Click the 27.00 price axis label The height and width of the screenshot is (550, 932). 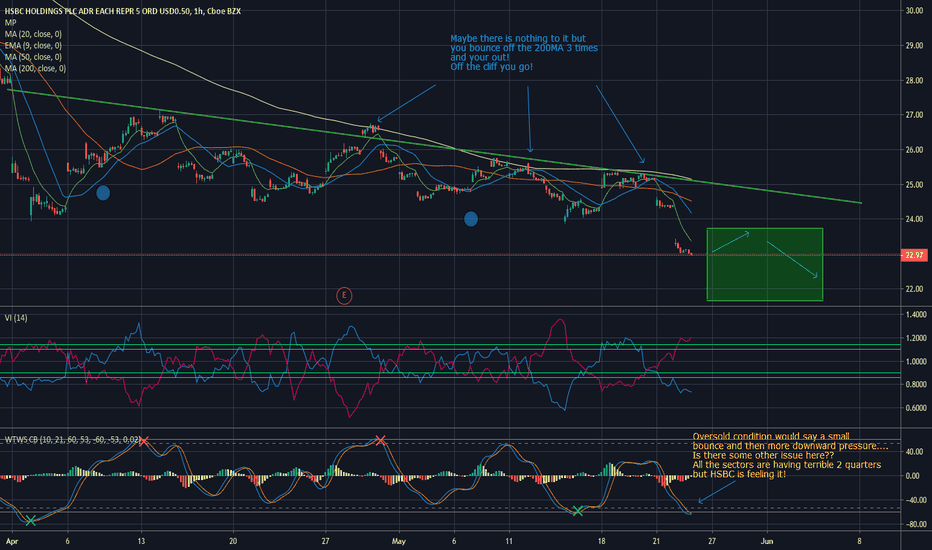(x=914, y=115)
